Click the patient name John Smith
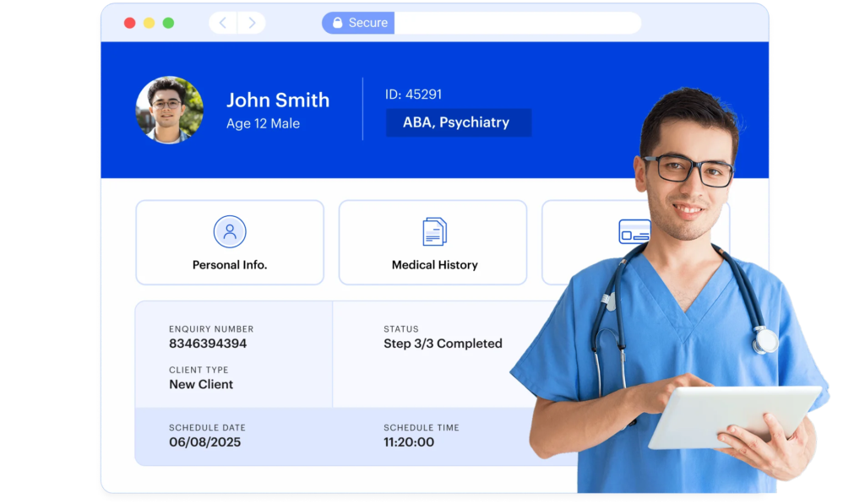The height and width of the screenshot is (504, 865). pos(278,100)
